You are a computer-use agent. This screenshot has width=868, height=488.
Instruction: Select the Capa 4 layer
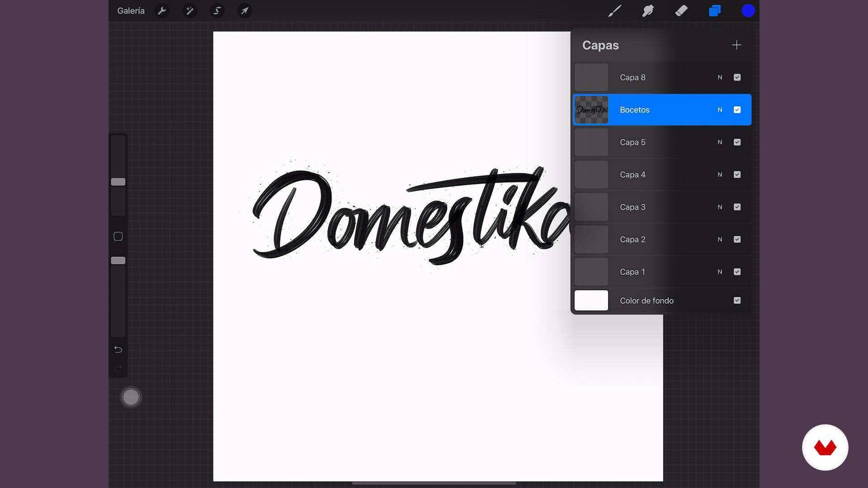coord(662,174)
